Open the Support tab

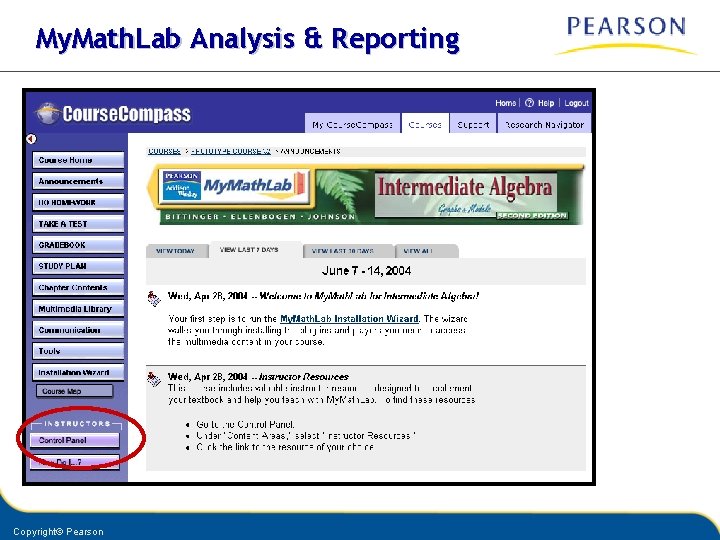click(473, 124)
